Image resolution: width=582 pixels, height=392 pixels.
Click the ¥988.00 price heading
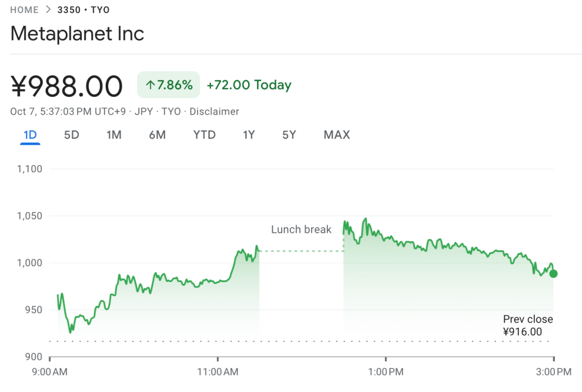67,86
